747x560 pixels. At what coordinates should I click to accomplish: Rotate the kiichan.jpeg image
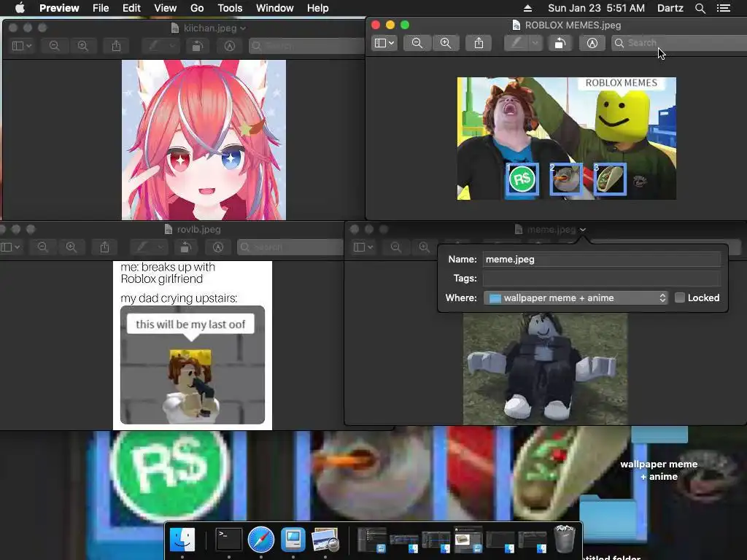tap(197, 46)
